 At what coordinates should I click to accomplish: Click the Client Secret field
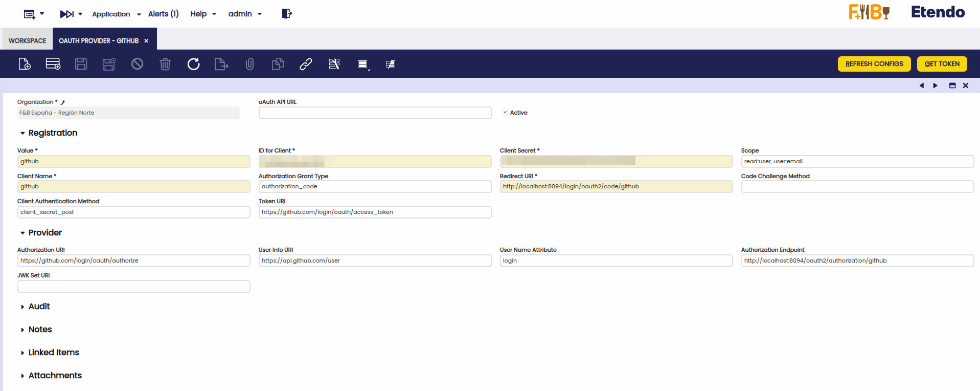tap(617, 161)
